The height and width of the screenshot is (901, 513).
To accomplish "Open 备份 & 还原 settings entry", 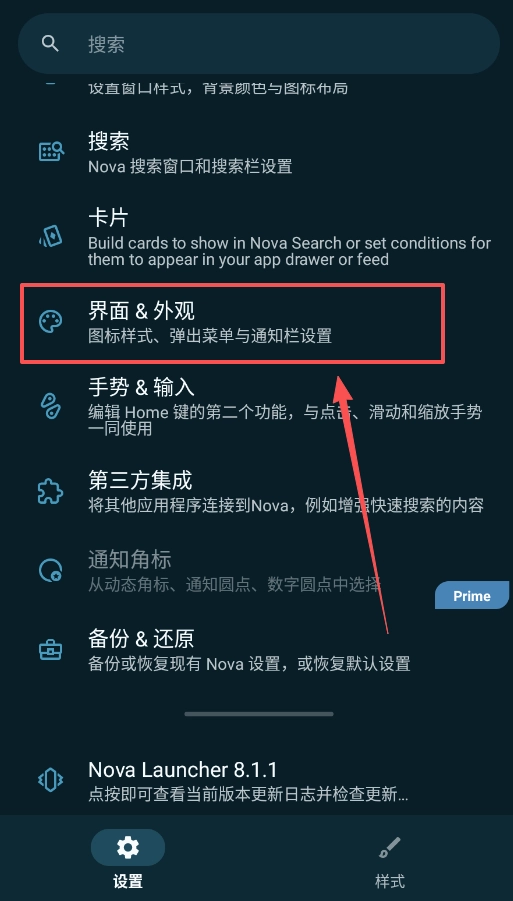I will (256, 650).
